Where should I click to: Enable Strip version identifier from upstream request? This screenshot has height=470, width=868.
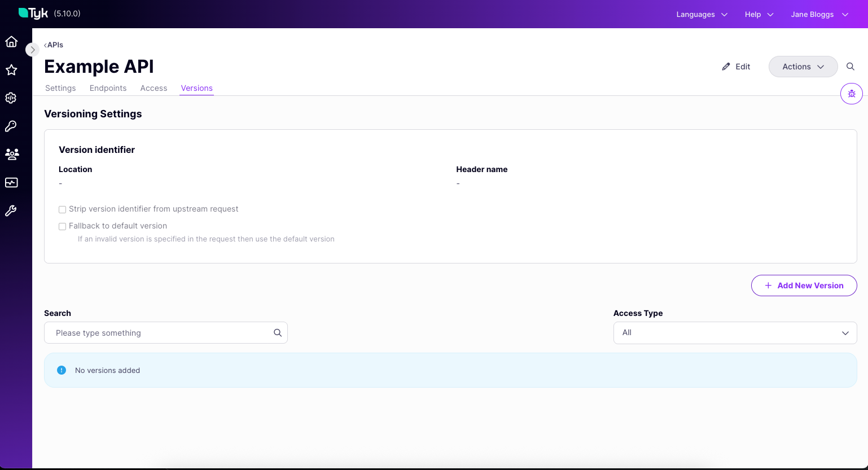(x=62, y=209)
